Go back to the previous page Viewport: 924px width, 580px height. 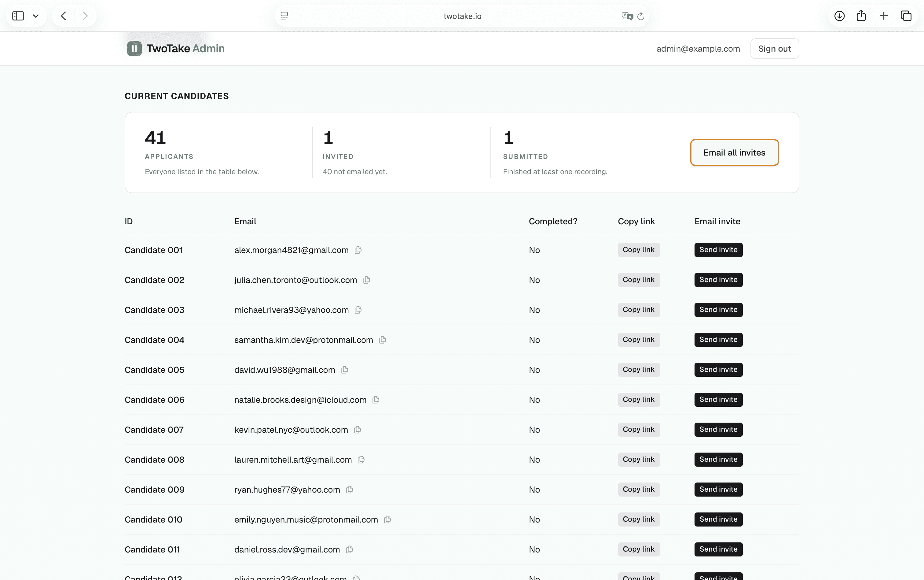tap(64, 16)
